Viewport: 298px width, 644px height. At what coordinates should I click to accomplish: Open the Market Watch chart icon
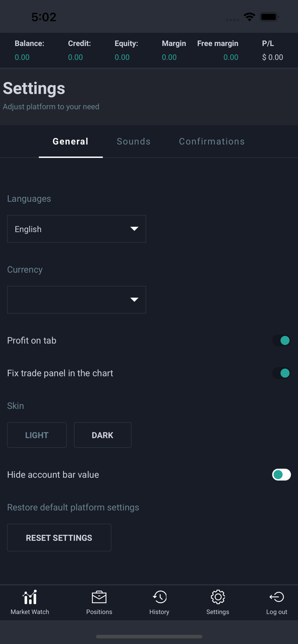point(30,597)
